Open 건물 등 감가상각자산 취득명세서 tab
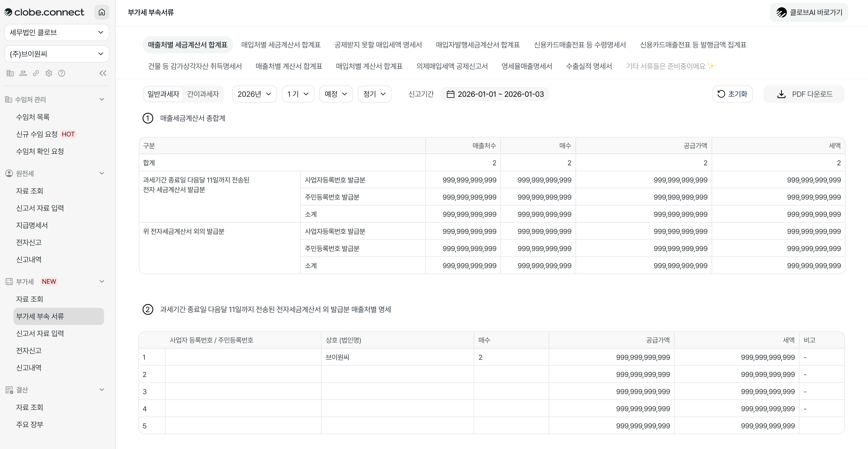This screenshot has height=449, width=868. [195, 66]
